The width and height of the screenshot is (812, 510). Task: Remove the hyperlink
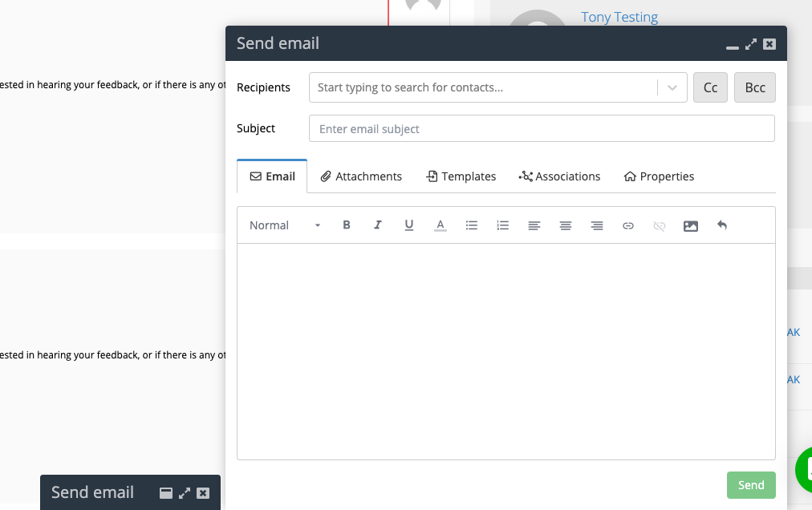659,225
